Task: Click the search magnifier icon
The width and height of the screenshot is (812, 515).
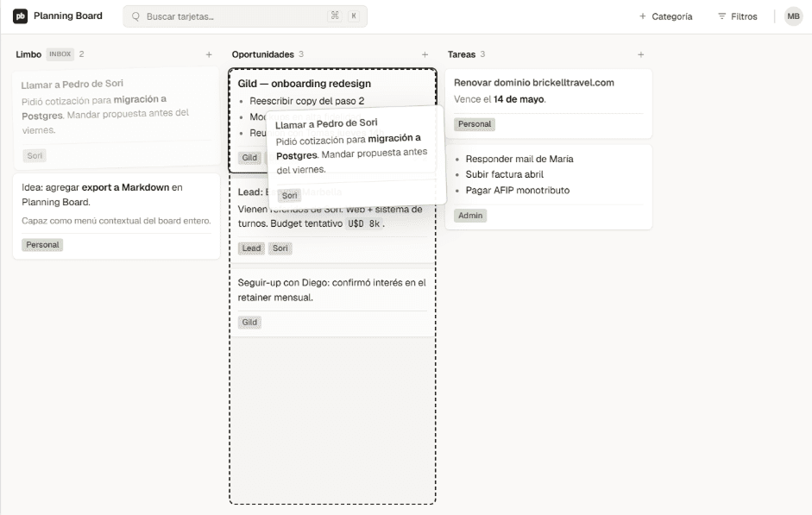Action: click(135, 16)
